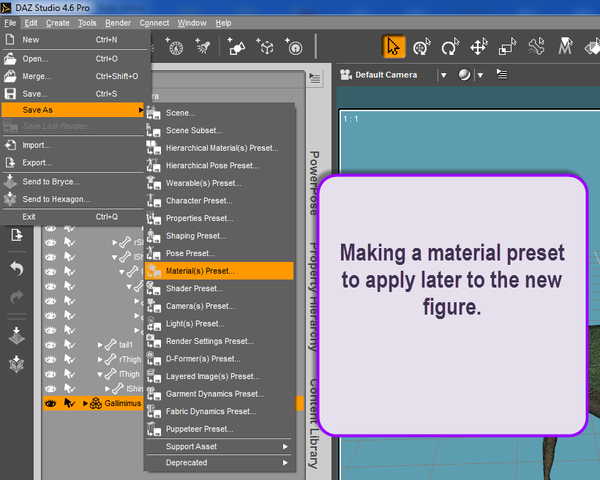Expand the Gallimimus figure node
The width and height of the screenshot is (600, 480).
click(85, 403)
